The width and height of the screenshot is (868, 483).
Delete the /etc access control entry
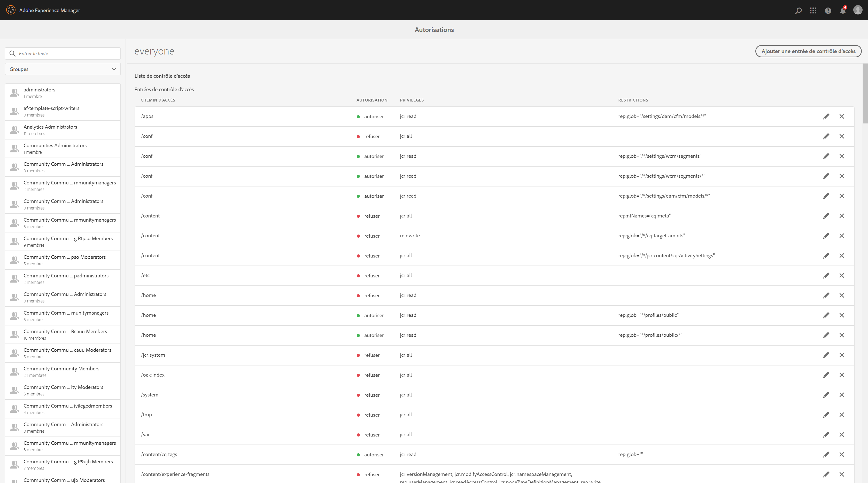coord(842,276)
